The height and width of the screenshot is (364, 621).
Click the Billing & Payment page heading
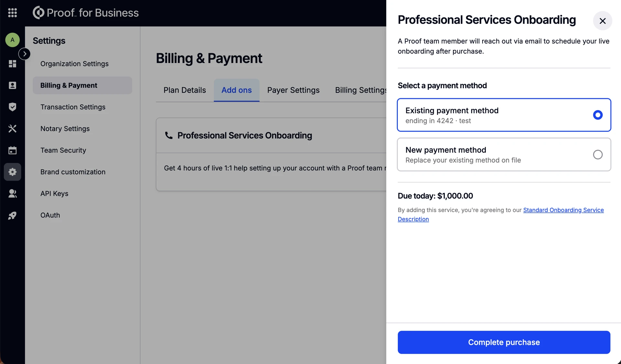coord(209,59)
